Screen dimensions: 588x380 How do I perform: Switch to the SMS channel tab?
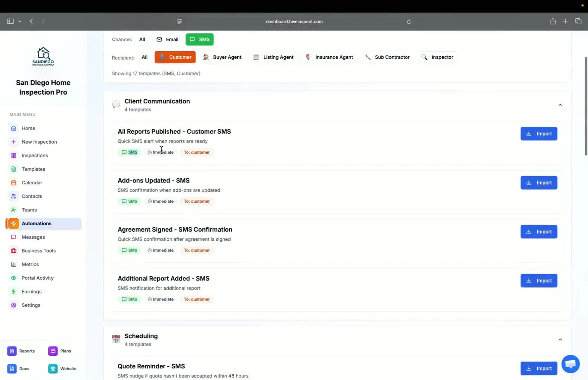(x=199, y=39)
